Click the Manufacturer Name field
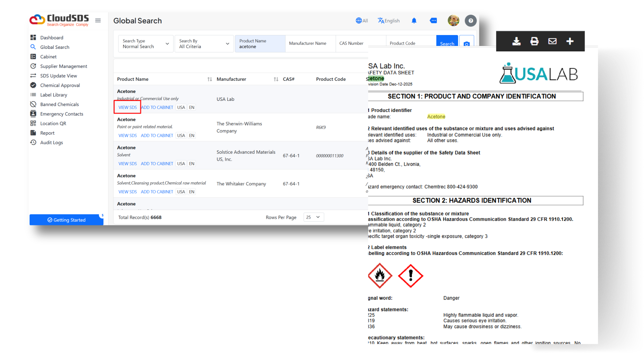 point(310,44)
